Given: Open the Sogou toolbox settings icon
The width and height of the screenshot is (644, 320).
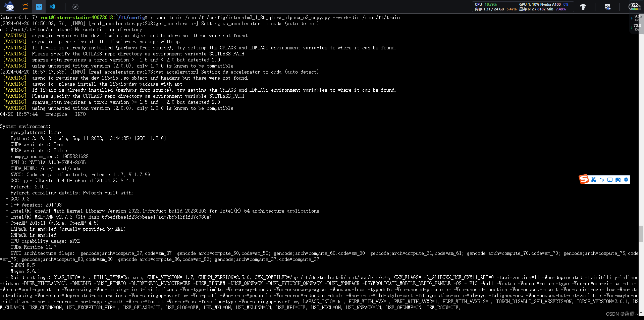Looking at the screenshot, I should coord(626,180).
